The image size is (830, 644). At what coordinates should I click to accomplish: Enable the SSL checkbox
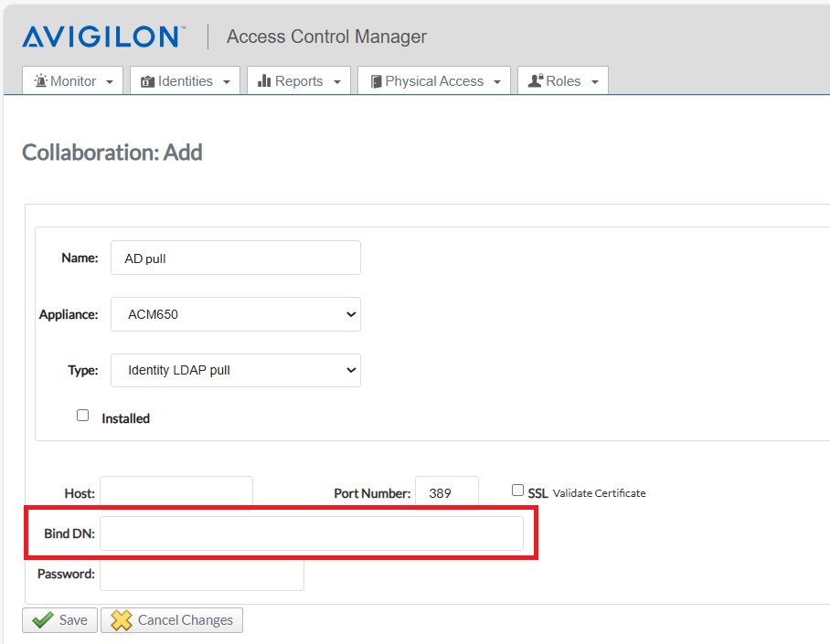[x=517, y=489]
